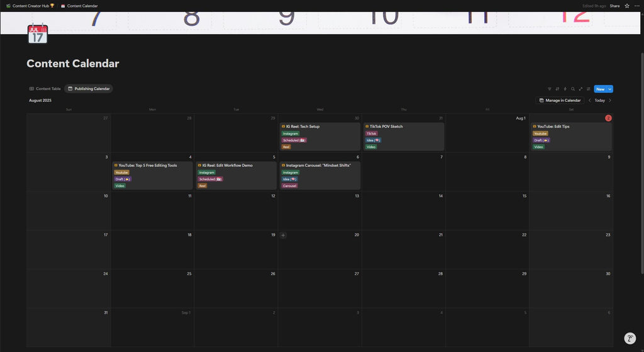Image resolution: width=644 pixels, height=352 pixels.
Task: Open Instagram Carousel: "Mindset Shifts" card
Action: coord(320,176)
